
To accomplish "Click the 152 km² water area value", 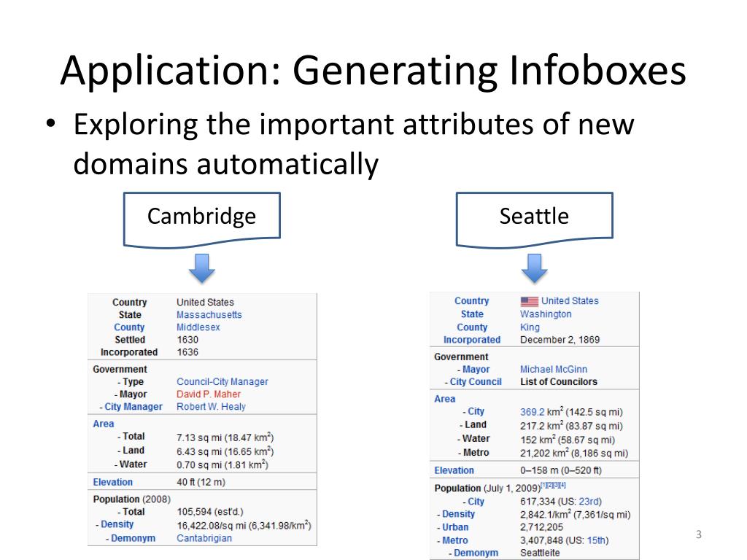I will tap(568, 440).
